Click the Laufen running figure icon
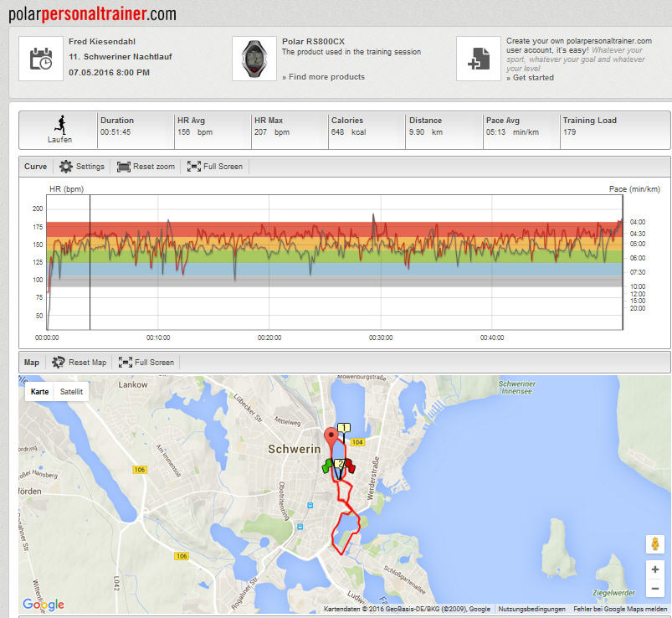The image size is (672, 618). [60, 125]
